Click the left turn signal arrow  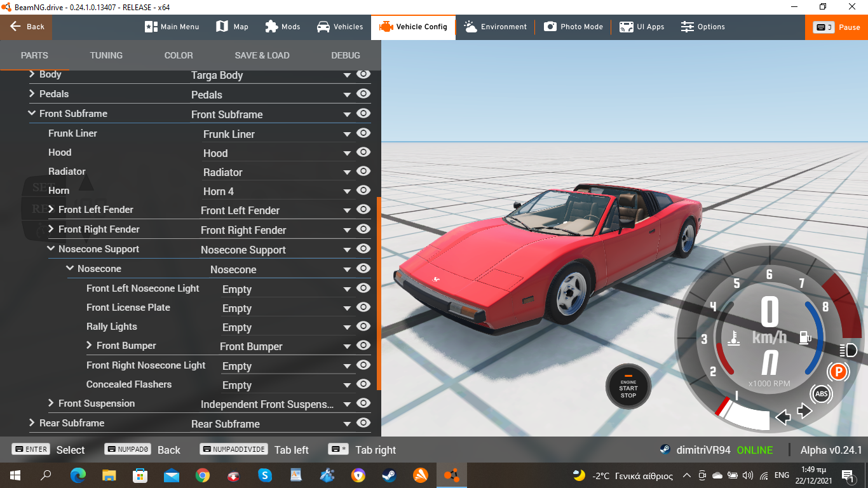[x=783, y=417]
